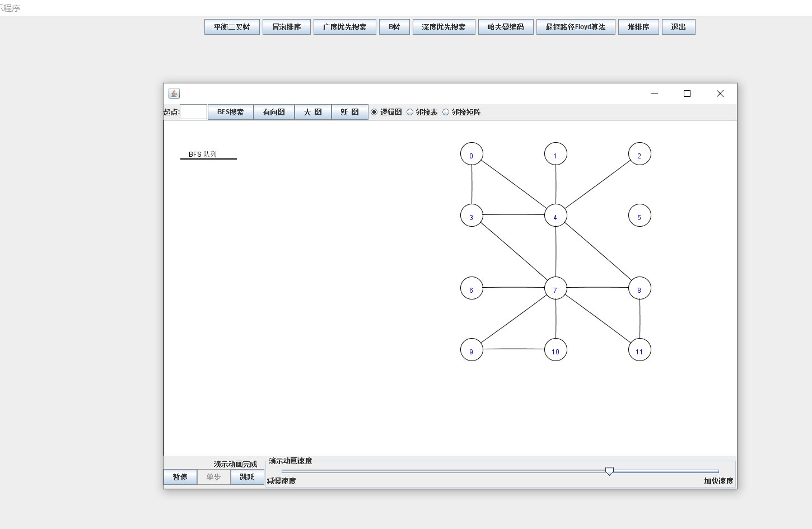Click the 新 图 button
Viewport: 812px width, 529px height.
[x=349, y=112]
